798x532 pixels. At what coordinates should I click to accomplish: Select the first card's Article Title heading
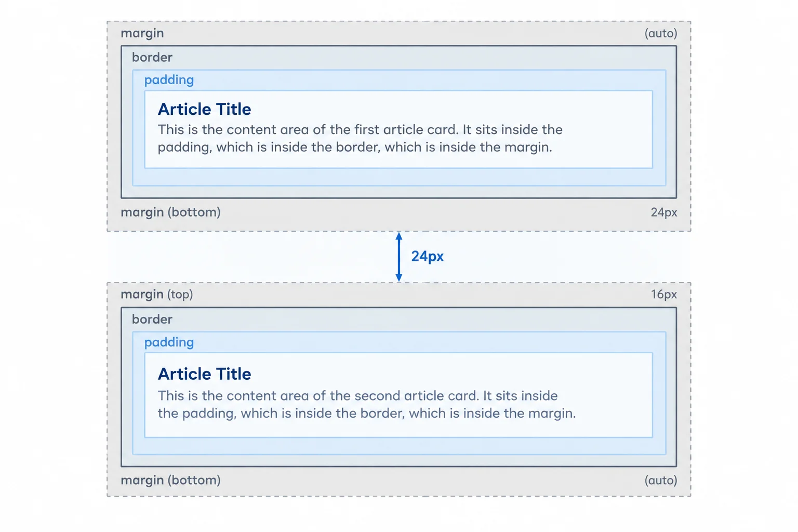204,109
